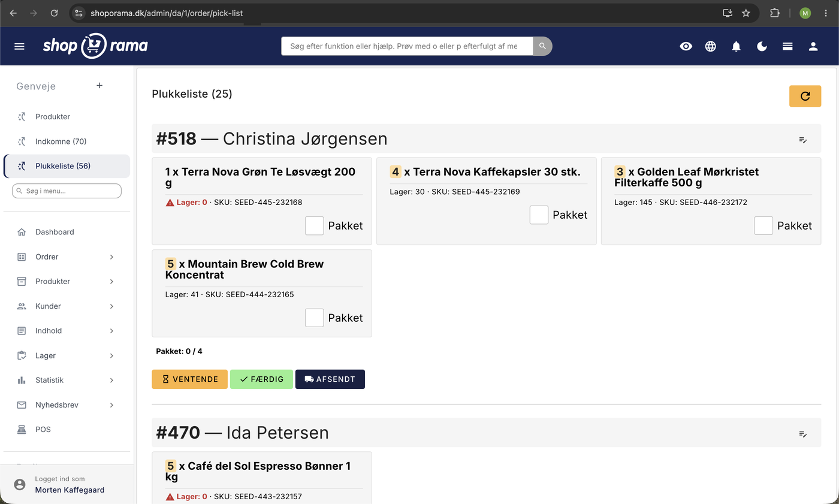Click the eye preview icon in header
Screen dimensions: 839x504
[686, 46]
